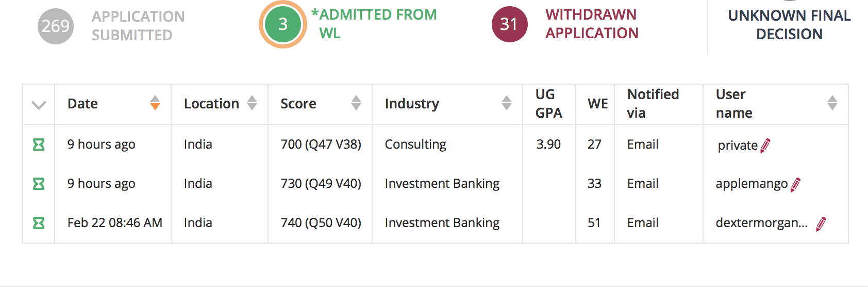Click the pencil icon next to applemango
Screen dimensions: 868x287
[795, 184]
